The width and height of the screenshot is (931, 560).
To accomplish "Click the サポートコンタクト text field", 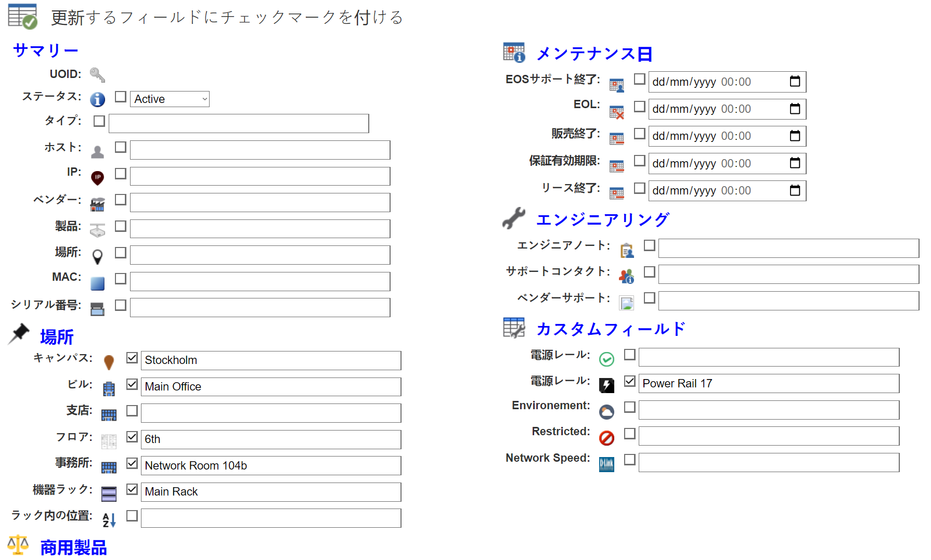I will click(x=788, y=274).
